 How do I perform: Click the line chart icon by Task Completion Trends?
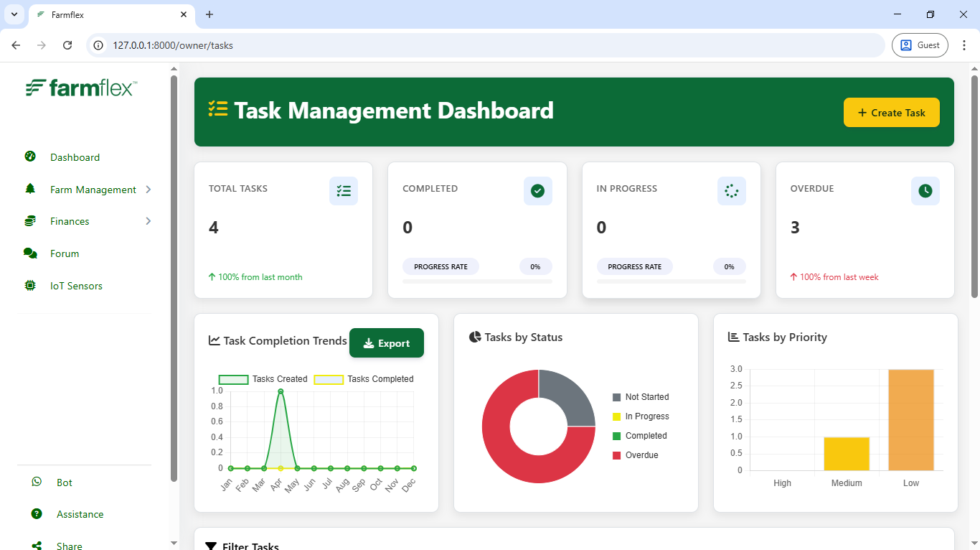215,340
